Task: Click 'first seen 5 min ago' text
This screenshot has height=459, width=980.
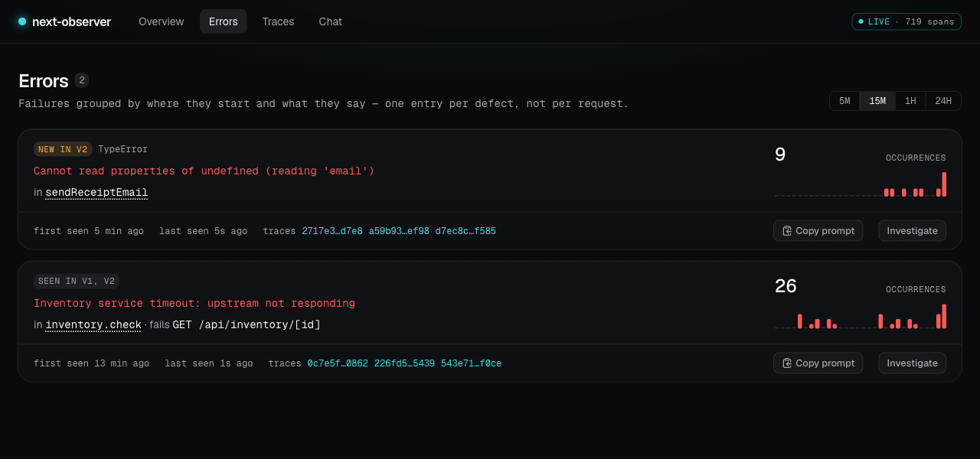Action: pyautogui.click(x=89, y=231)
